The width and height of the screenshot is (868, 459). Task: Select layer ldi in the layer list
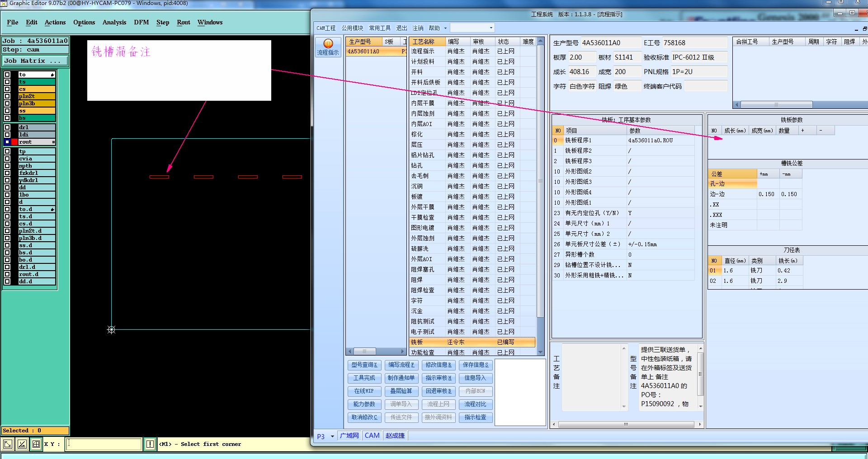click(x=37, y=135)
